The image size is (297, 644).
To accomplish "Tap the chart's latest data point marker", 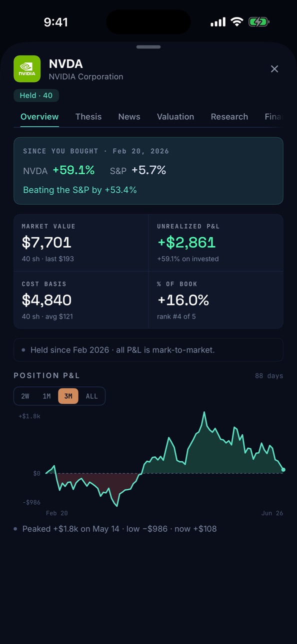I will coord(283,470).
